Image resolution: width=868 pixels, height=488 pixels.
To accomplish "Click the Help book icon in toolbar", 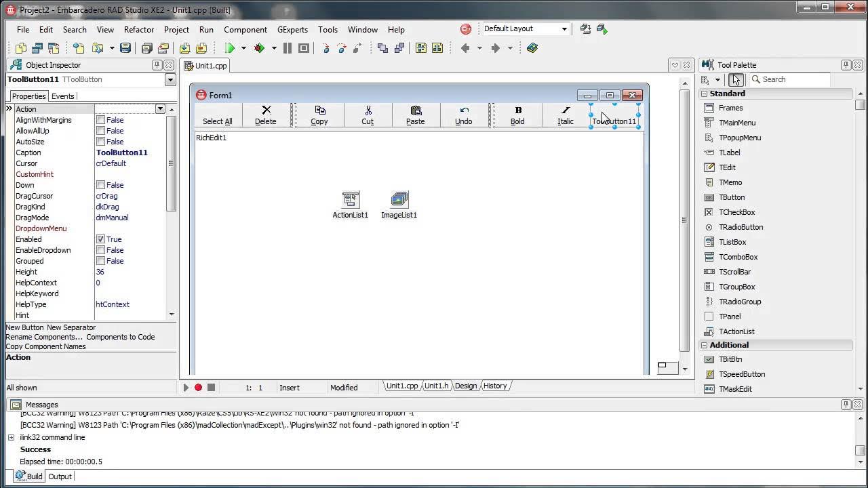I will click(x=532, y=48).
